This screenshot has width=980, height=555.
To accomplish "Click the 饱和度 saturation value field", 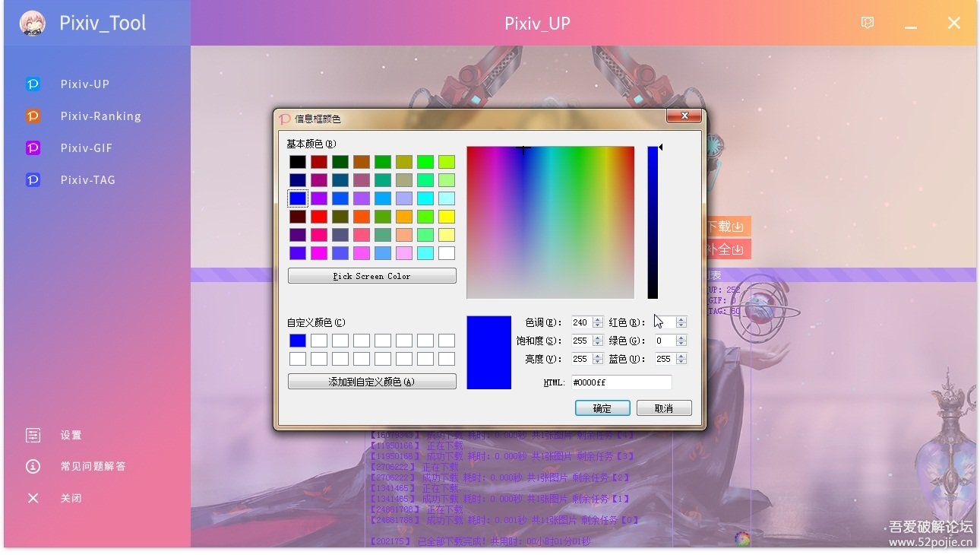I will click(x=582, y=341).
